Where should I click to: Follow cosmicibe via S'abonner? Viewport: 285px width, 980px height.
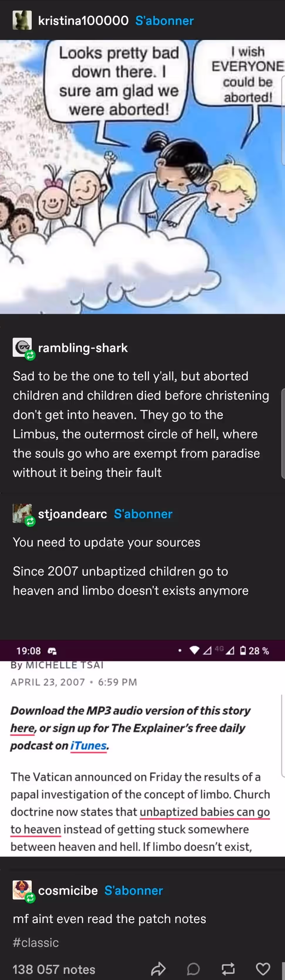click(x=134, y=891)
